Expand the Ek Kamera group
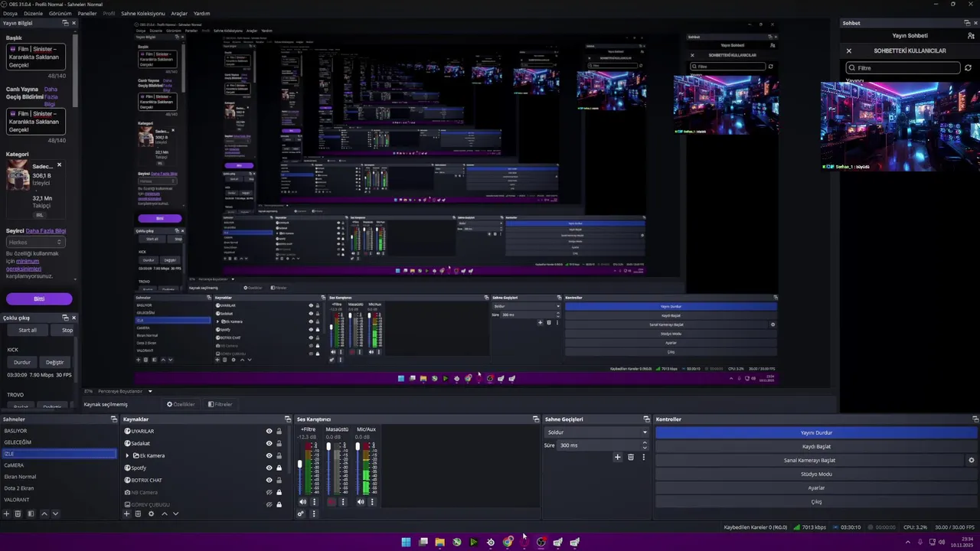 [127, 455]
